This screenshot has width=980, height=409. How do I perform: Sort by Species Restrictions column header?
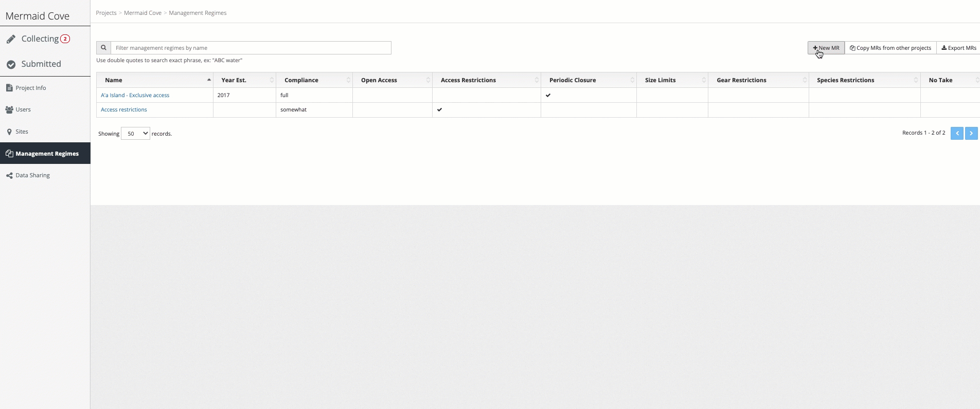865,80
